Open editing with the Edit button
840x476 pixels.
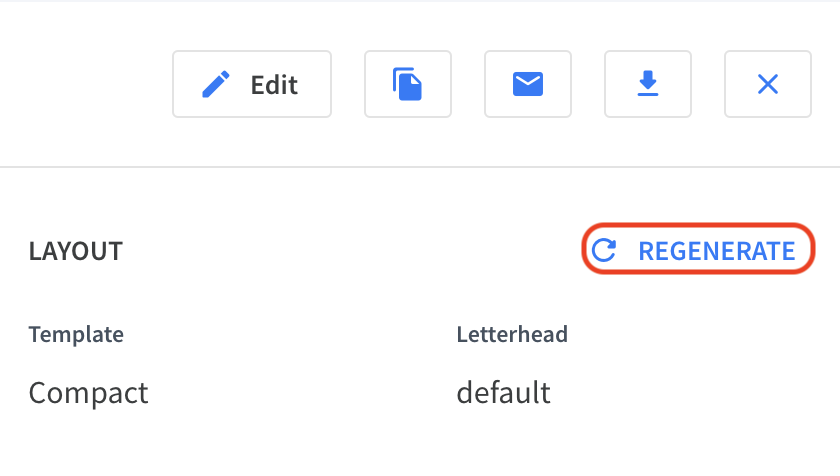tap(252, 84)
